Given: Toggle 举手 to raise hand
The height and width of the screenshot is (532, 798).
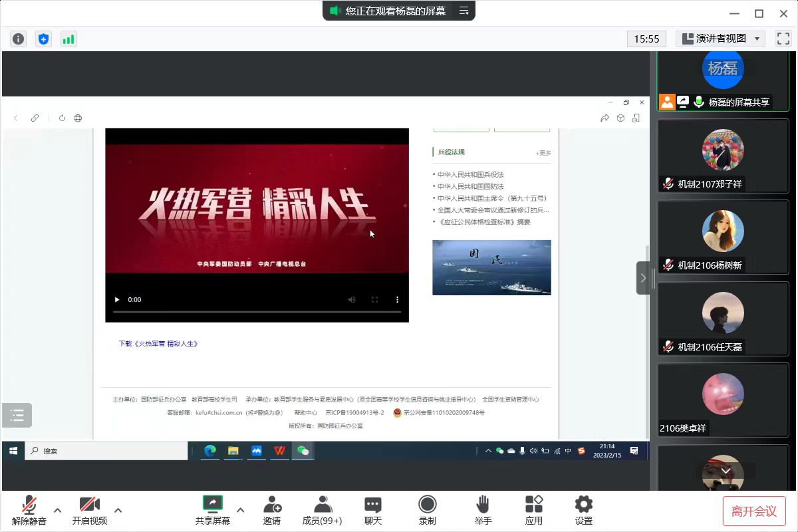Looking at the screenshot, I should pyautogui.click(x=483, y=511).
